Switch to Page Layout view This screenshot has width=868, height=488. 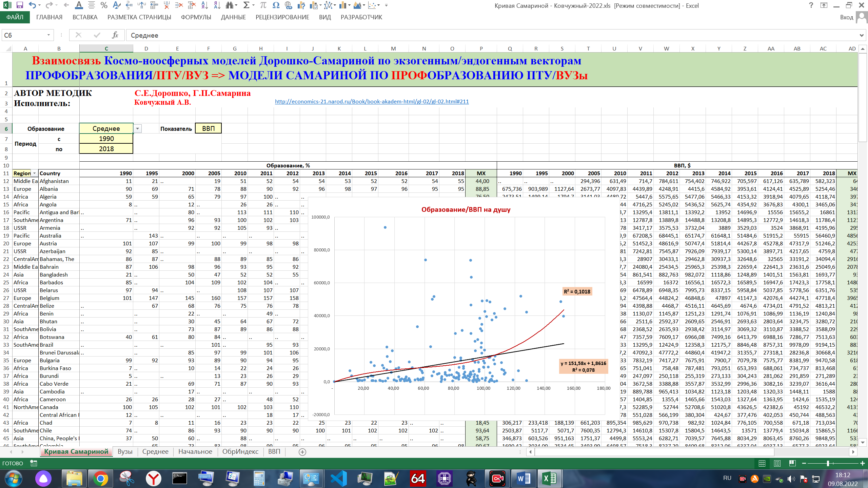(x=777, y=463)
